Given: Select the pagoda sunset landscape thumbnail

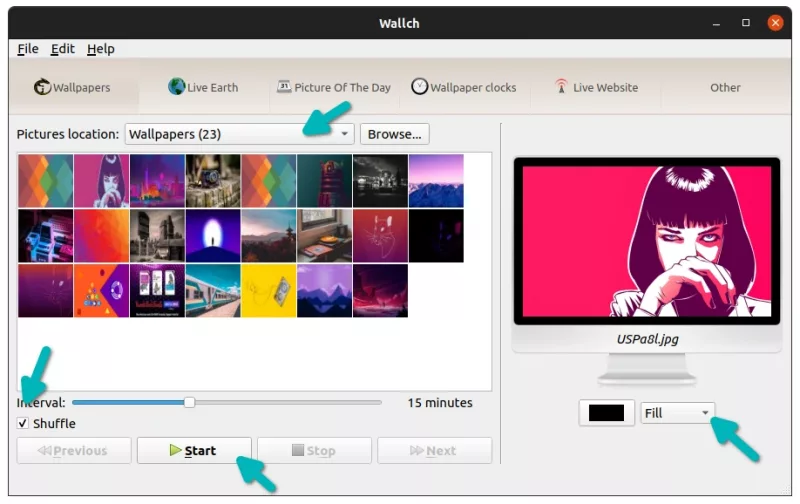Looking at the screenshot, I should [269, 236].
